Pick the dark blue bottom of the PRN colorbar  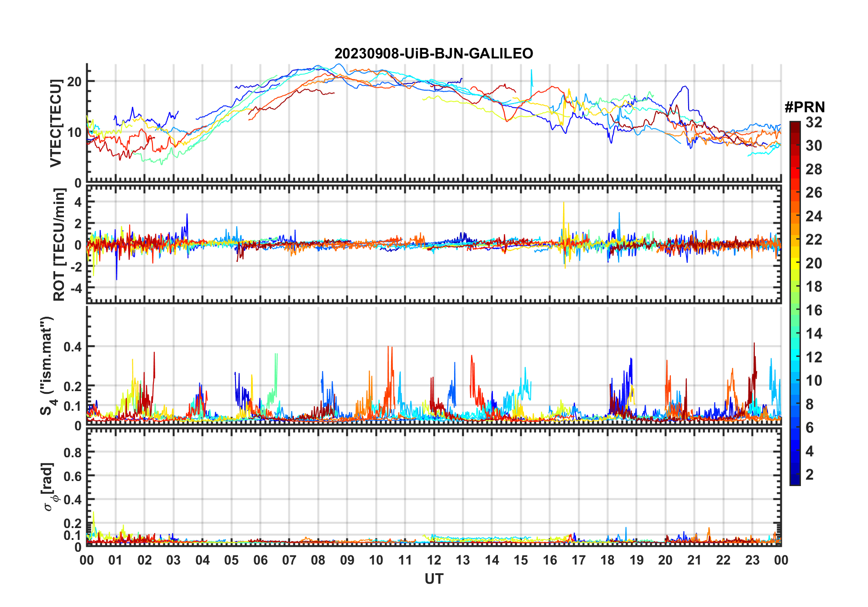tap(795, 481)
